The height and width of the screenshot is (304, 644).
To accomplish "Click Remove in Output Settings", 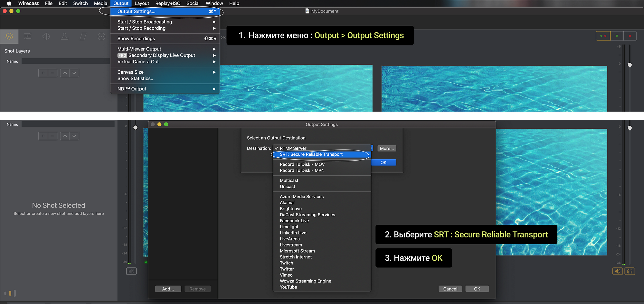I will 197,289.
